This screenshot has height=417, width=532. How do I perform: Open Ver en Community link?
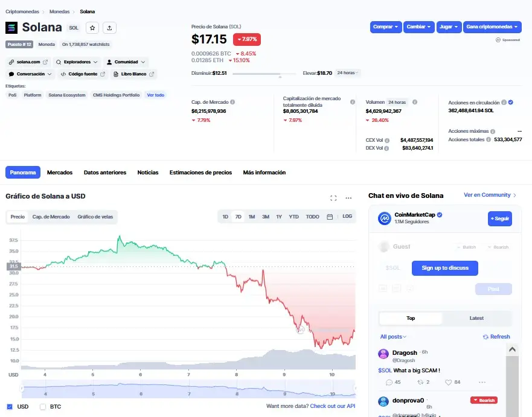coord(490,195)
